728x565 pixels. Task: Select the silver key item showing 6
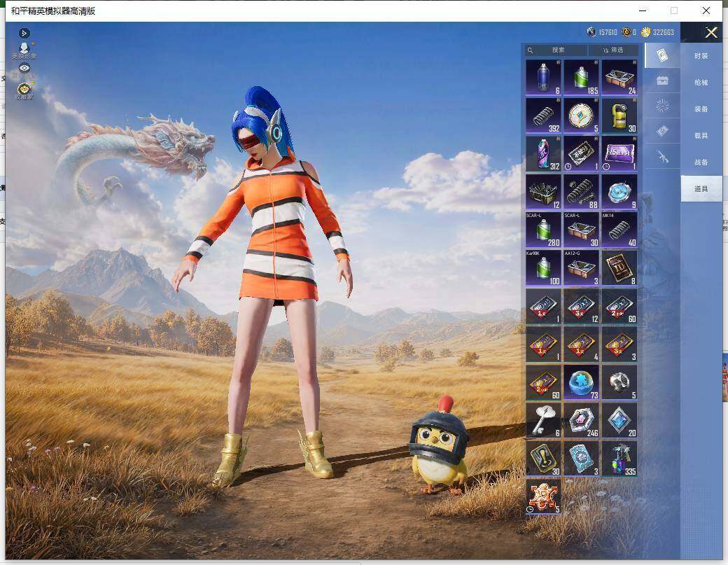[543, 420]
